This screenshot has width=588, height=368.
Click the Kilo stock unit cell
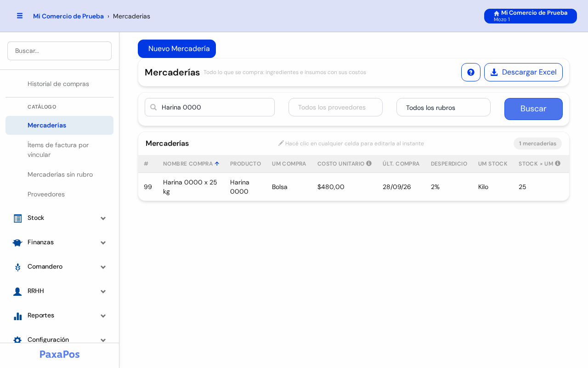pos(493,187)
